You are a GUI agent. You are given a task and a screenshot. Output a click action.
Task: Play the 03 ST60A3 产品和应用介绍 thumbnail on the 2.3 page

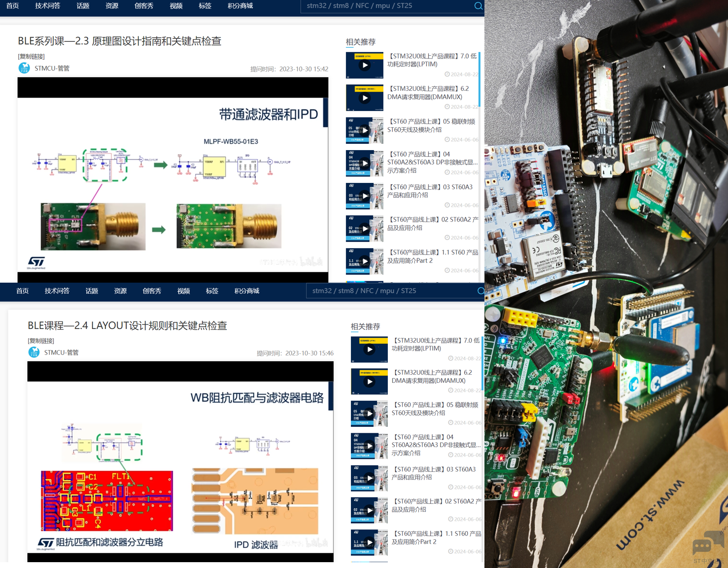(364, 196)
